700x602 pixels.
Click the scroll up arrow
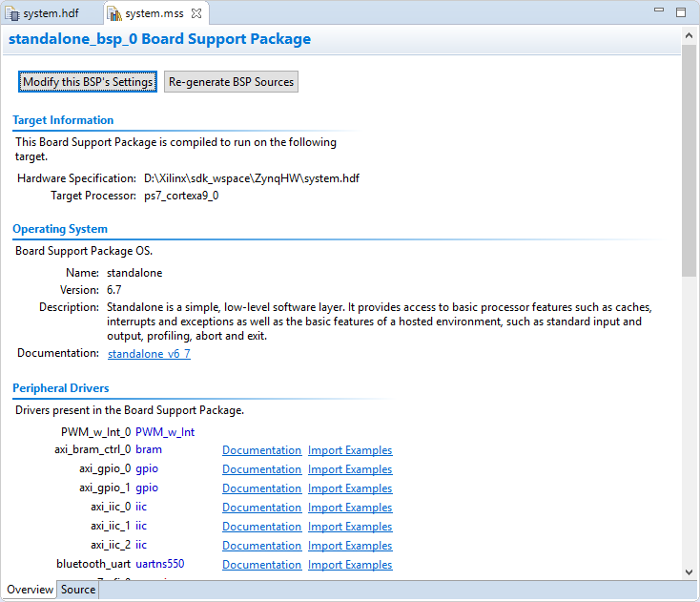click(690, 33)
